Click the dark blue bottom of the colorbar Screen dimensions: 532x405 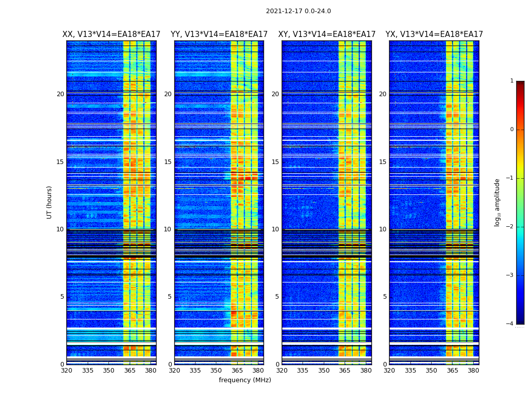[520, 322]
